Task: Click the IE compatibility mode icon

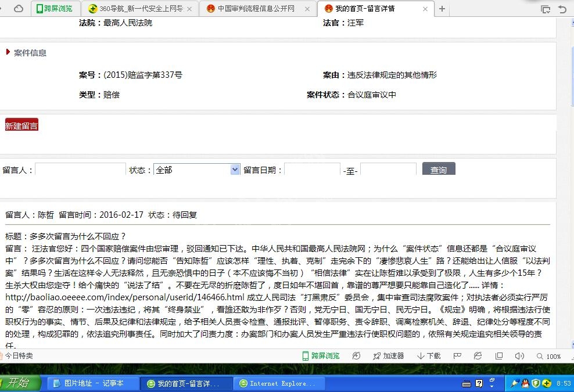Action: click(x=478, y=356)
